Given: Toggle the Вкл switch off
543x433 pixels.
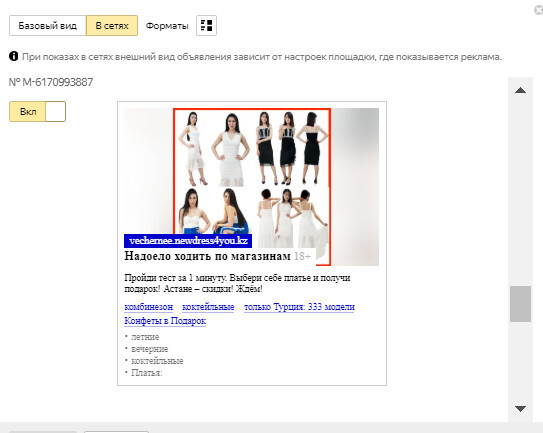Looking at the screenshot, I should [x=37, y=112].
